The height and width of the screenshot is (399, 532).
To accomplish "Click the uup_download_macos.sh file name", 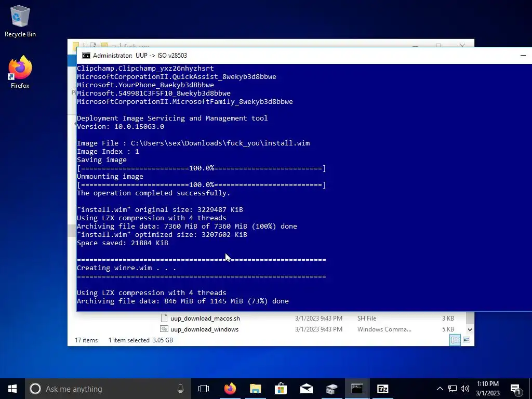I will [x=205, y=318].
